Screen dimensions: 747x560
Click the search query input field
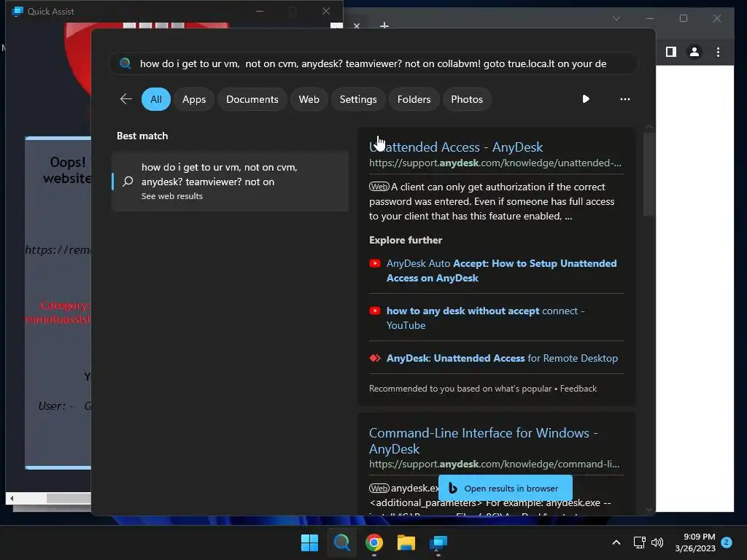point(373,63)
